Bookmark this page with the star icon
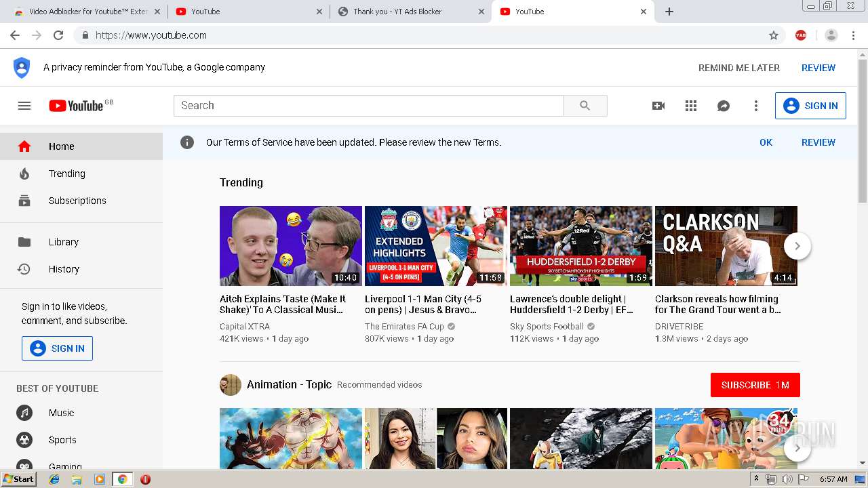This screenshot has width=868, height=488. click(x=774, y=35)
